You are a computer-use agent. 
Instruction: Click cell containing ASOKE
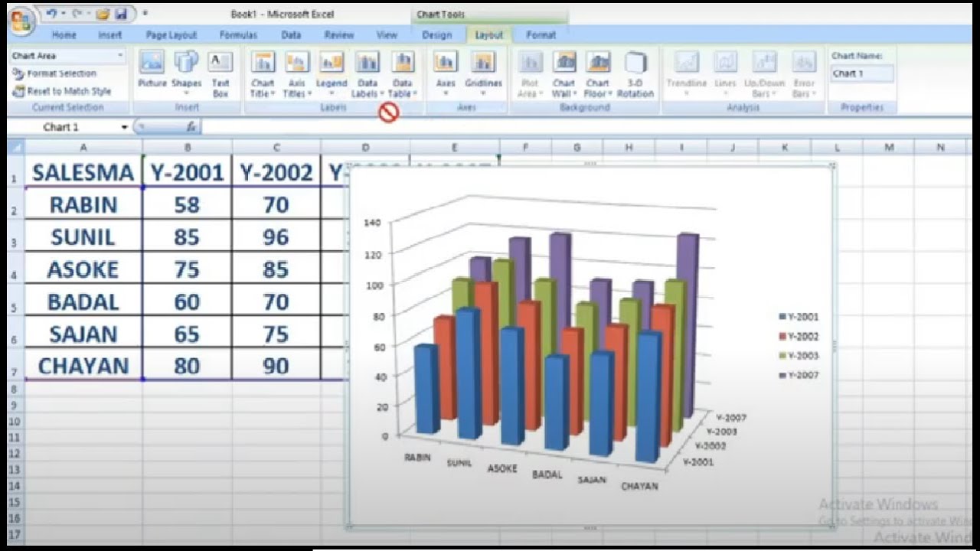tap(83, 269)
